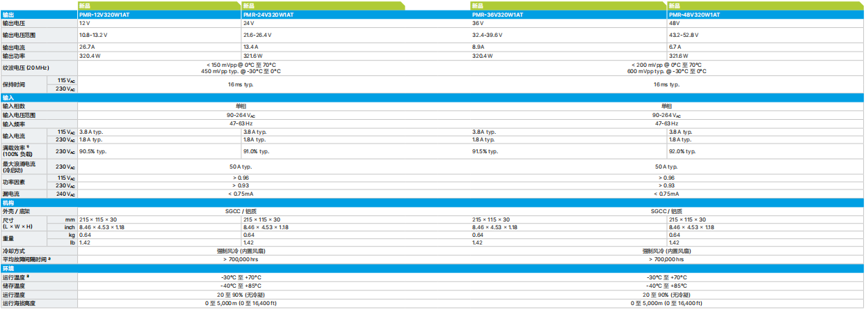The image size is (868, 310).
Task: Select the 平均故障间隔时间 row label
Action: point(28,259)
